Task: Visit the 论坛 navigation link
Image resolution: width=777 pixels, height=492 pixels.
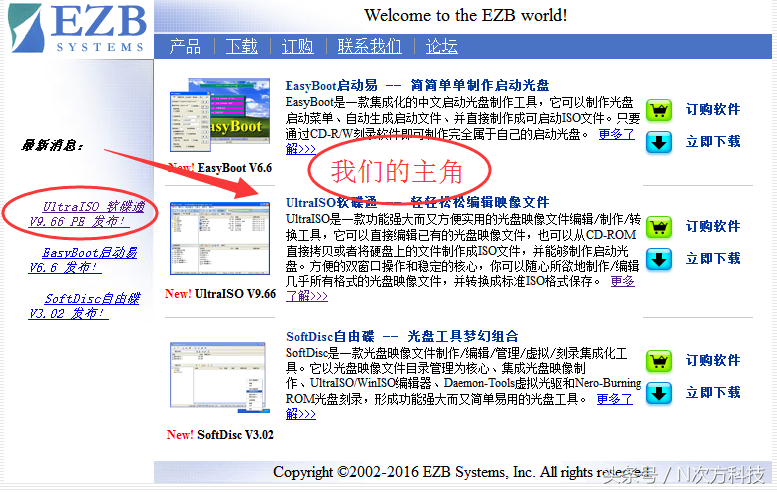Action: pyautogui.click(x=442, y=47)
